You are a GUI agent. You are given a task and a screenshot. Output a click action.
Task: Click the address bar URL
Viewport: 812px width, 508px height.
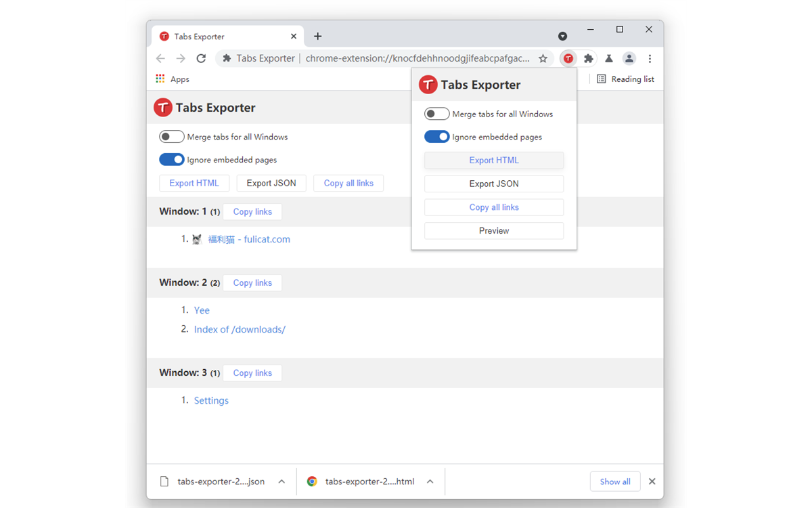pyautogui.click(x=418, y=58)
